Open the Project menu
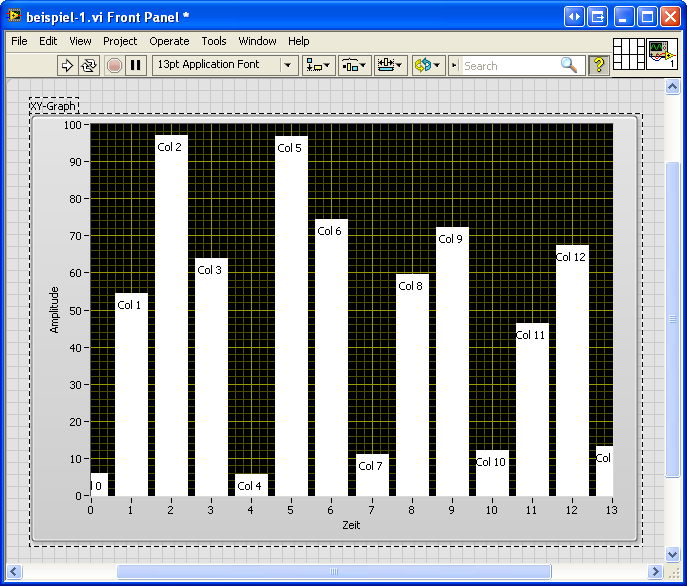This screenshot has width=687, height=586. (x=120, y=41)
